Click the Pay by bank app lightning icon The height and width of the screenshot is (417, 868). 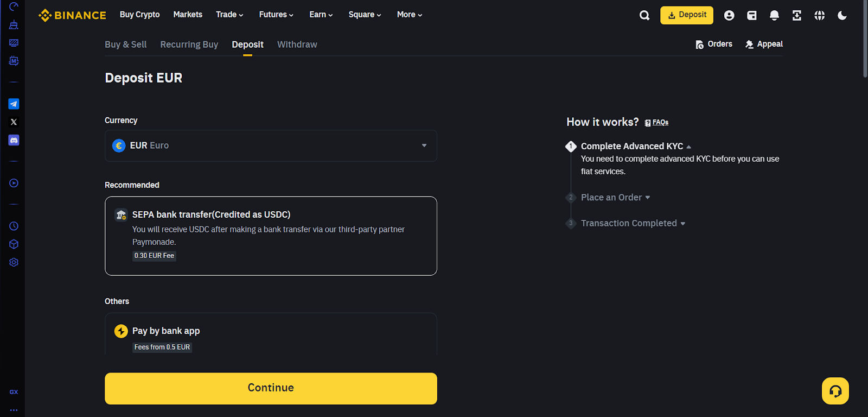121,331
